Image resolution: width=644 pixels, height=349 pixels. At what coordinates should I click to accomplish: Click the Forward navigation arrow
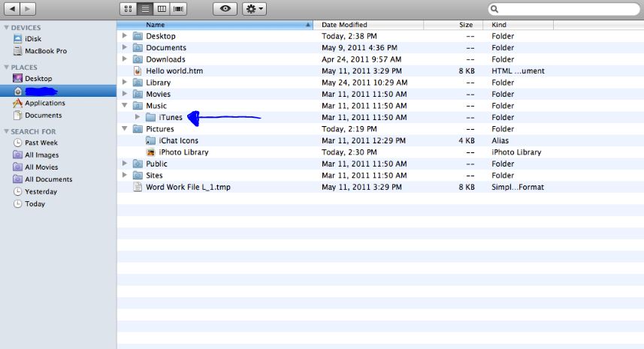28,9
